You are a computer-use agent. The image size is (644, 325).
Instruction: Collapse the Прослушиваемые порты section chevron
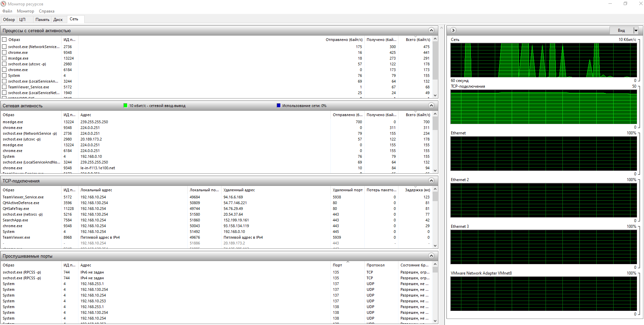431,256
